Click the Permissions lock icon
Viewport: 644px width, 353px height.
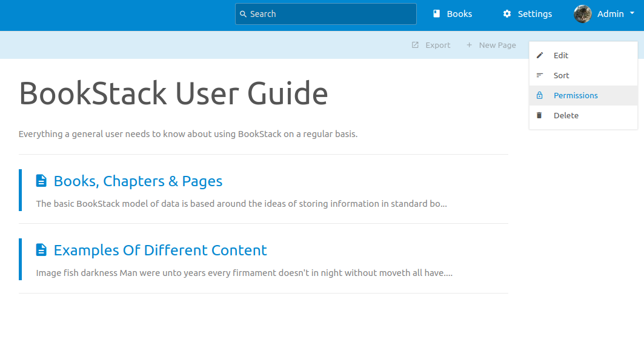pos(540,95)
